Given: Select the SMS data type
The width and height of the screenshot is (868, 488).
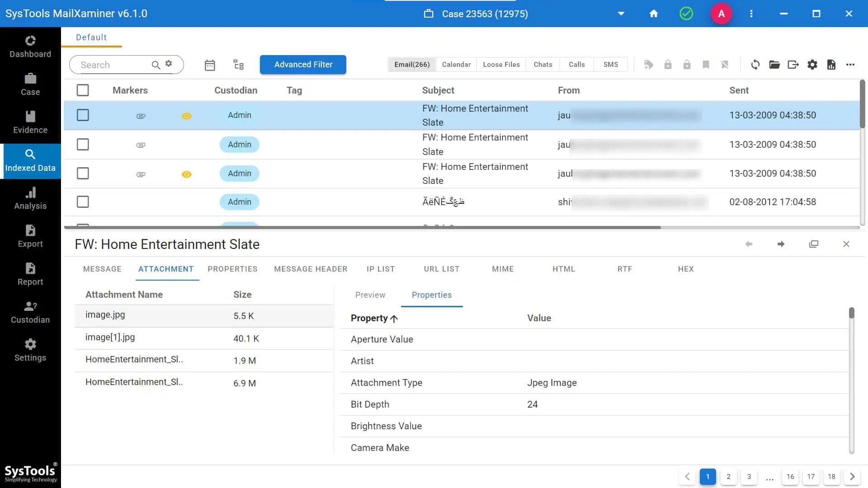Looking at the screenshot, I should [x=611, y=65].
